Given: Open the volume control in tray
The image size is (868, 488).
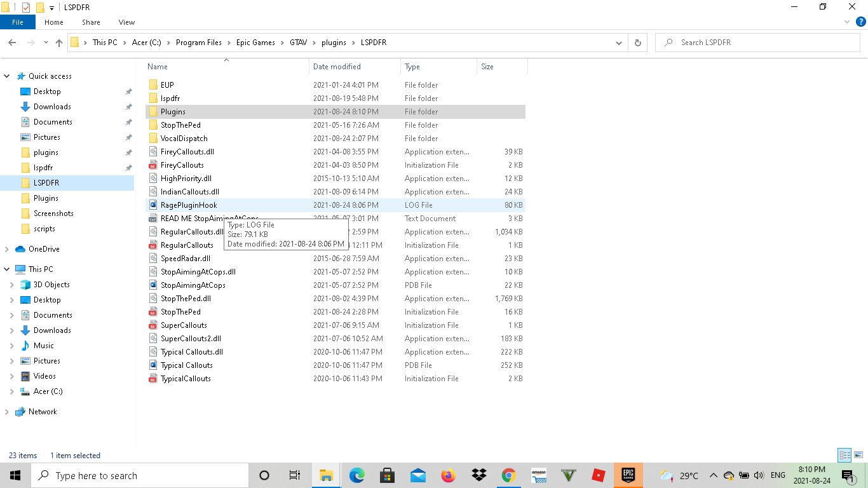Looking at the screenshot, I should (759, 475).
